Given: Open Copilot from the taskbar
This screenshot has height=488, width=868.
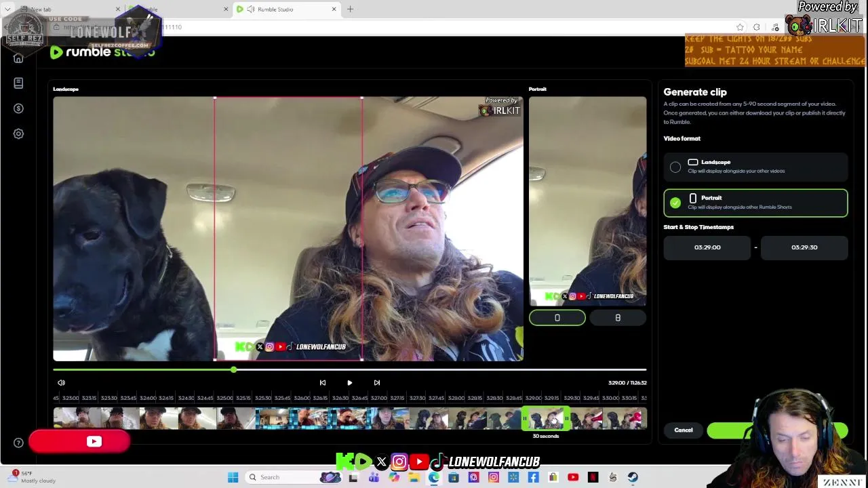Looking at the screenshot, I should (394, 477).
